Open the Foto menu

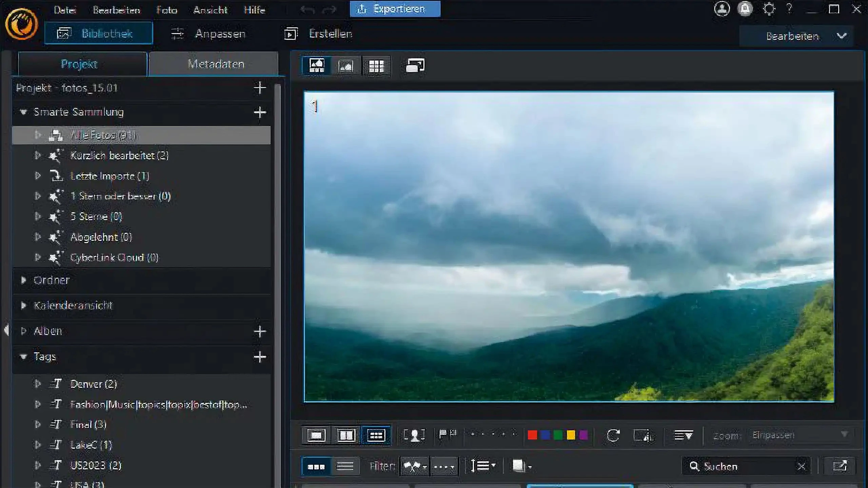166,10
